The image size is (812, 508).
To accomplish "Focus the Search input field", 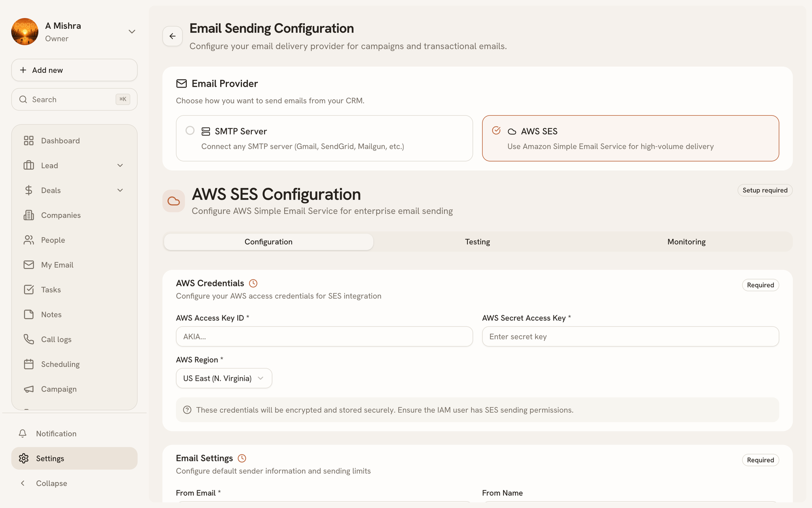I will pos(74,99).
